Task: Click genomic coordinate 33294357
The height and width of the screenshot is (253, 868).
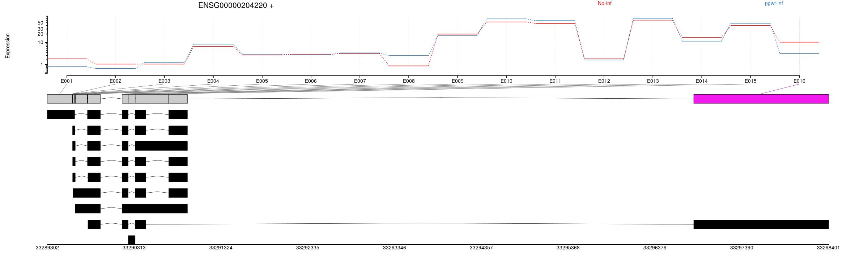Action: 481,248
